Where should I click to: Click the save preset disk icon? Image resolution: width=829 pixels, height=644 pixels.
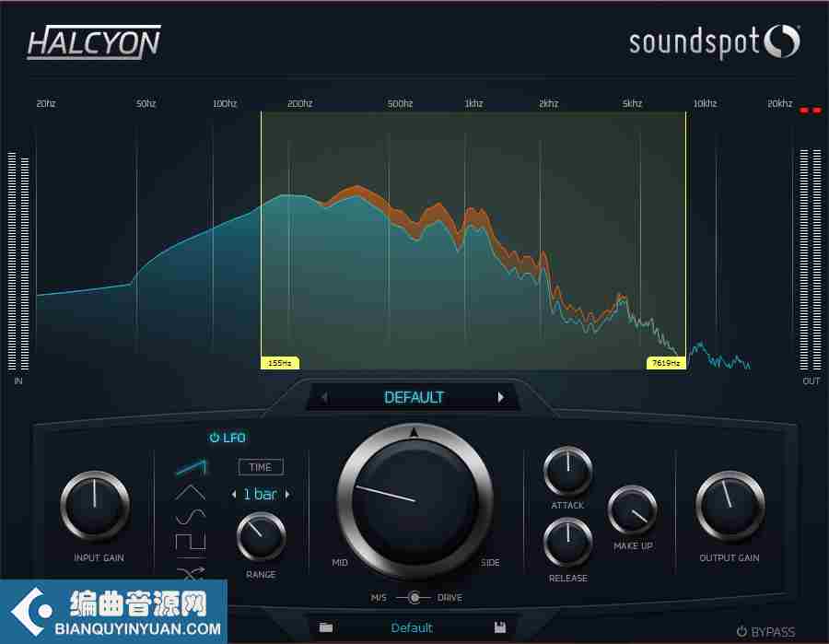[x=499, y=627]
